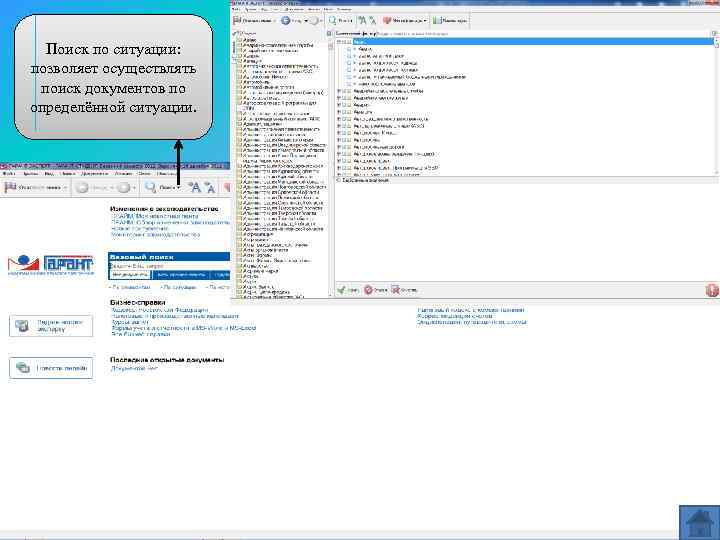Screen dimensions: 720x540
Task: Click the Отмена icon below the situations tree
Action: tap(368, 290)
